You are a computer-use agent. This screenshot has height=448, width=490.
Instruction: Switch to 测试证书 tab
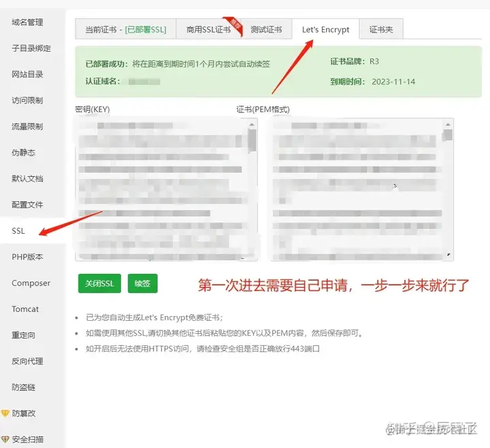click(x=266, y=29)
